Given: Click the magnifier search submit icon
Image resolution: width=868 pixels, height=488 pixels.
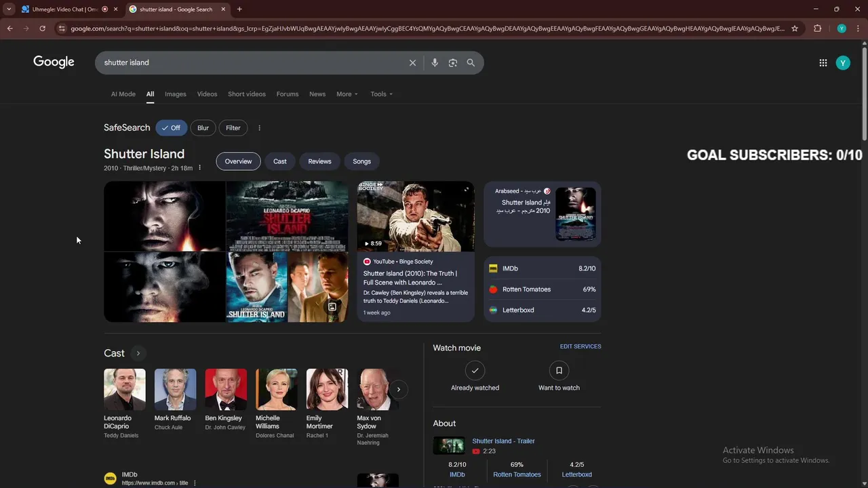Looking at the screenshot, I should pos(471,62).
